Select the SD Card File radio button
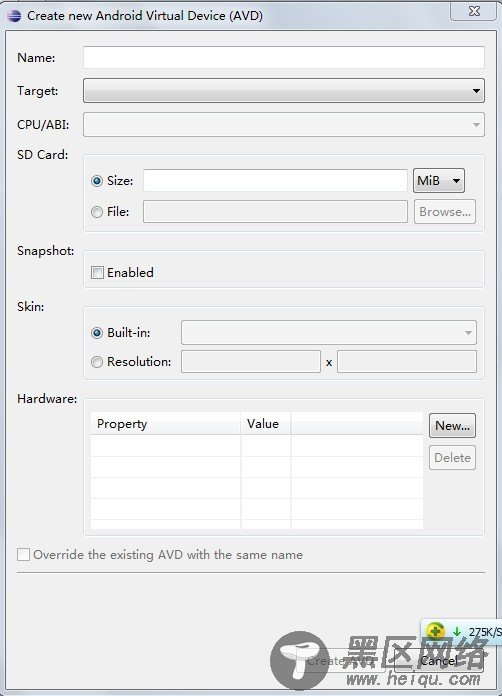 click(x=97, y=212)
